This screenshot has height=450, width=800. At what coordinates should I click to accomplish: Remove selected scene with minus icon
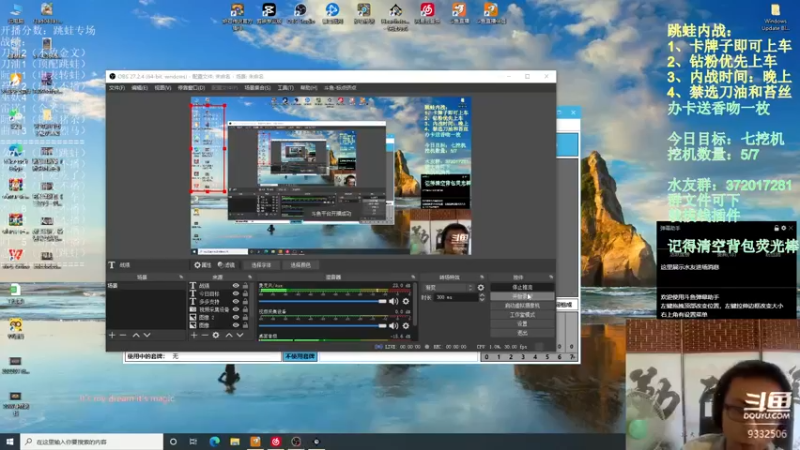click(123, 335)
